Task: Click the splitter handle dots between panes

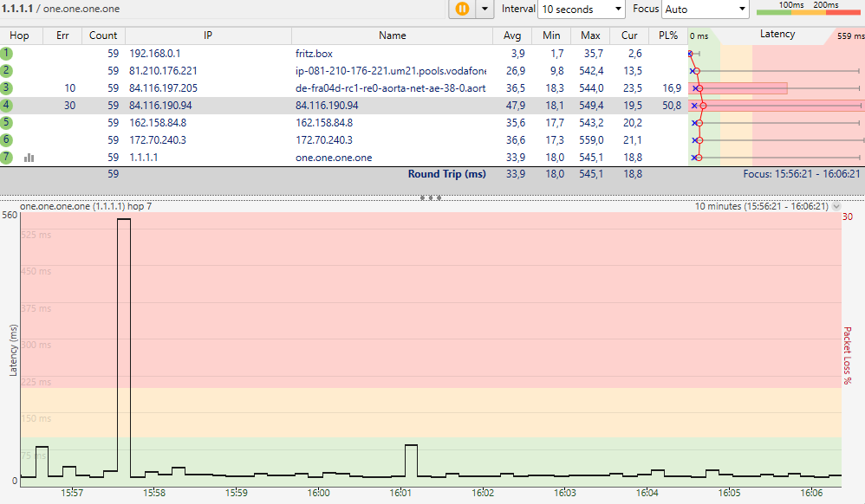Action: (431, 197)
